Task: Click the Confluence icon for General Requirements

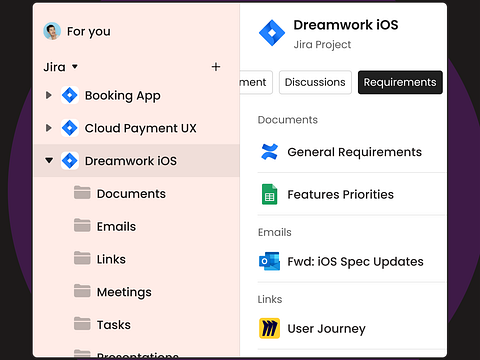Action: click(x=269, y=152)
